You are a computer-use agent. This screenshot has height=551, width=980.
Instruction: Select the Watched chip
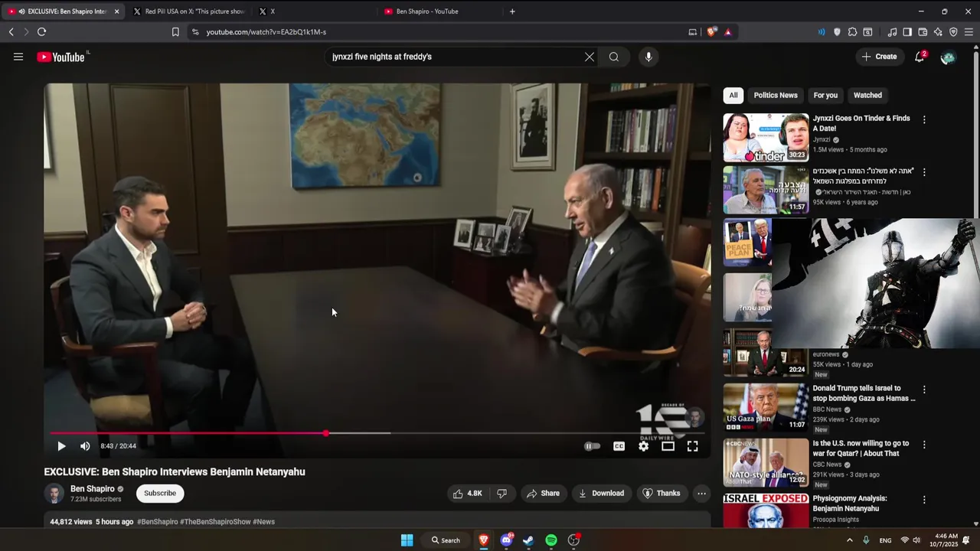tap(867, 96)
